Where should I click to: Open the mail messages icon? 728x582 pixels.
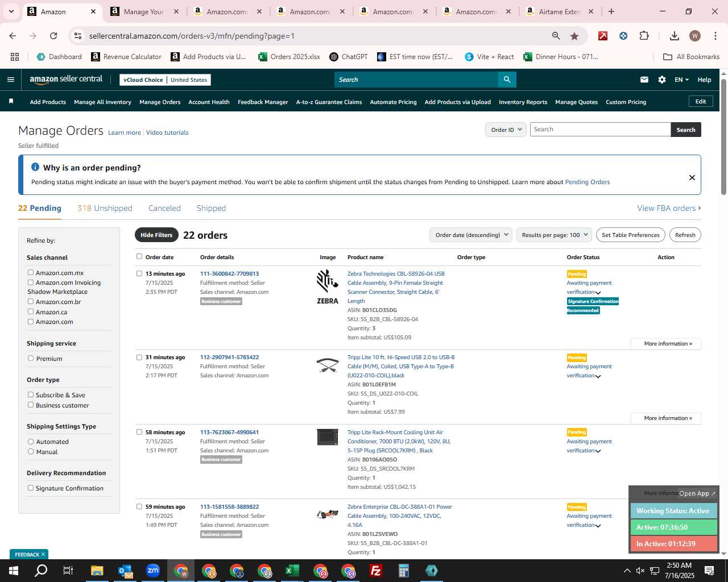[644, 80]
